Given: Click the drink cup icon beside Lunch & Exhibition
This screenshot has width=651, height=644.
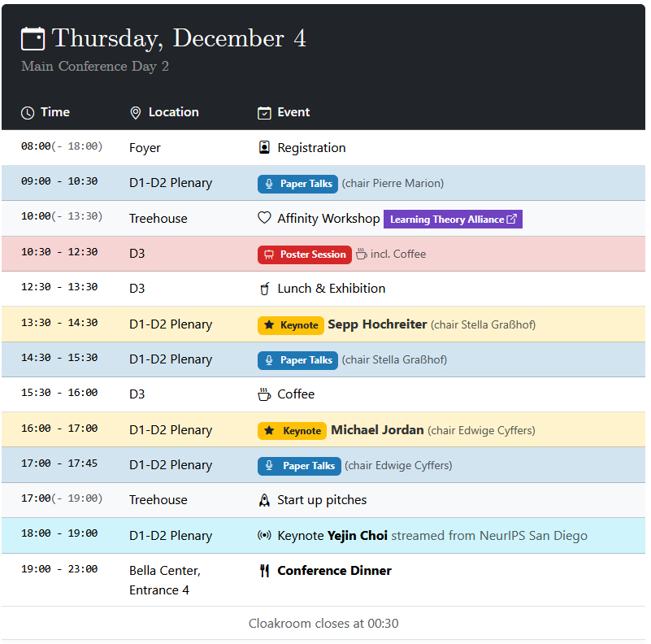Looking at the screenshot, I should click(264, 289).
